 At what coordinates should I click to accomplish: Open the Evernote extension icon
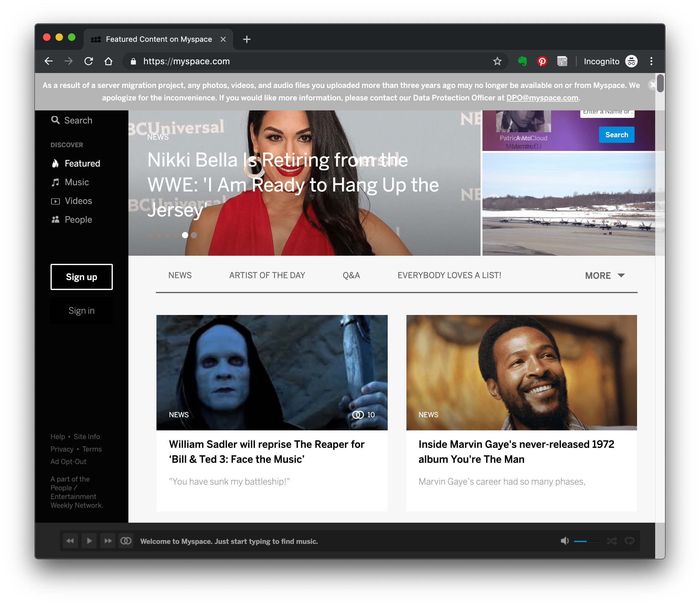pyautogui.click(x=522, y=61)
